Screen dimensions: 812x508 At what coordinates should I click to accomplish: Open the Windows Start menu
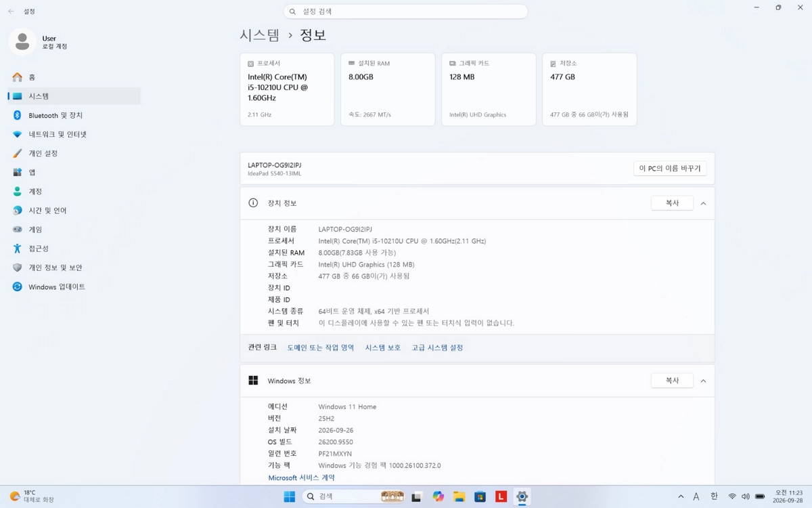(x=289, y=496)
